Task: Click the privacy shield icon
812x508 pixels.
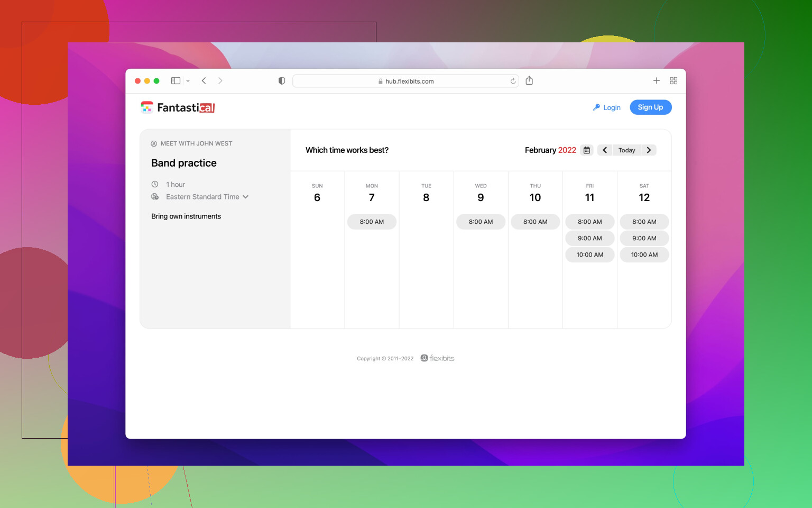Action: coord(282,81)
